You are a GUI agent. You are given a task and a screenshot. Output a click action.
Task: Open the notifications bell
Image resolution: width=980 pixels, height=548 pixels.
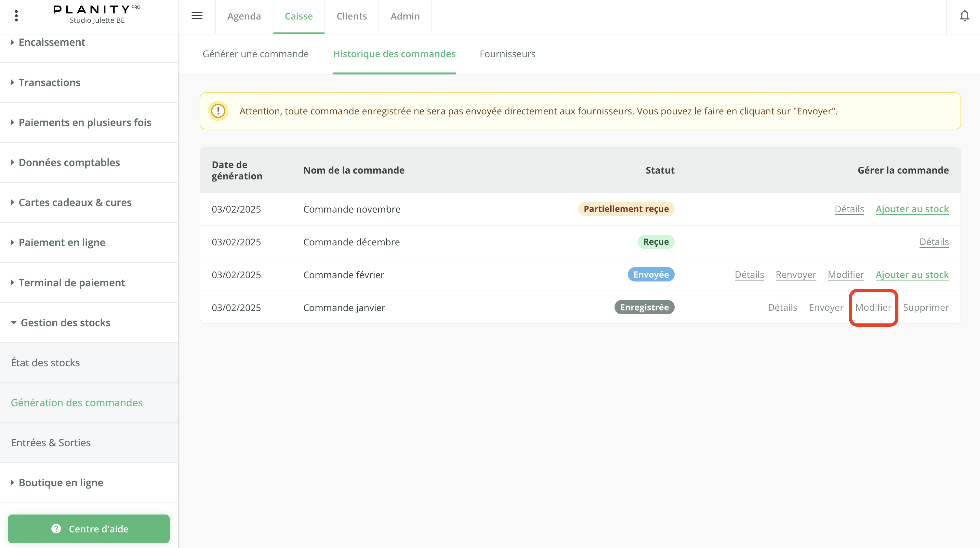[x=964, y=16]
